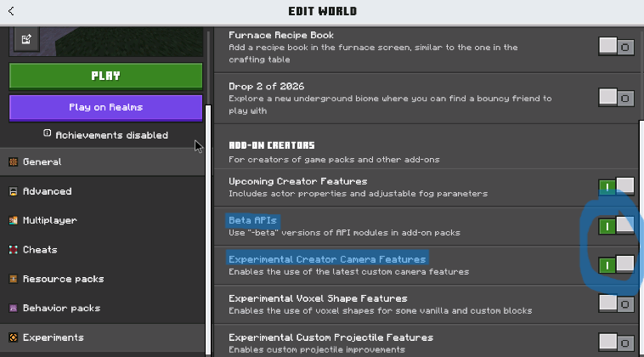Click the Beta APIs title text
The image size is (644, 357).
coord(252,220)
